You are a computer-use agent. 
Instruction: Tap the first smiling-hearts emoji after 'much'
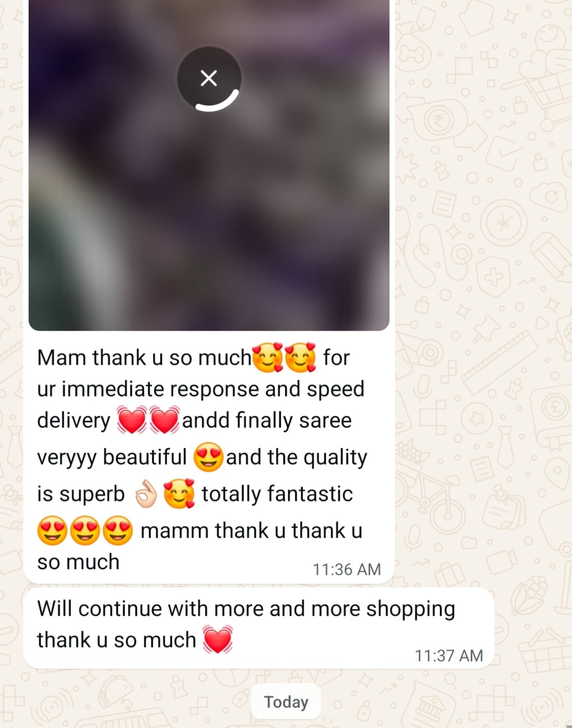tap(268, 357)
